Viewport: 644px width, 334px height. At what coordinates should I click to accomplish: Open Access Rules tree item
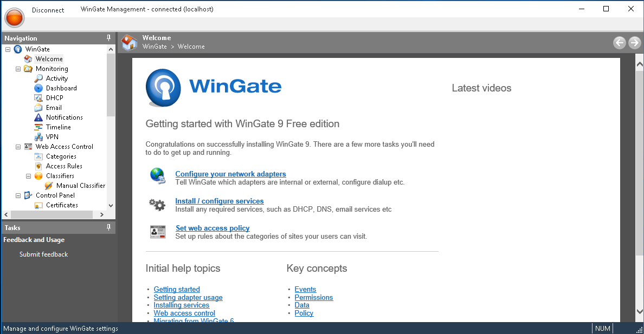click(x=64, y=166)
